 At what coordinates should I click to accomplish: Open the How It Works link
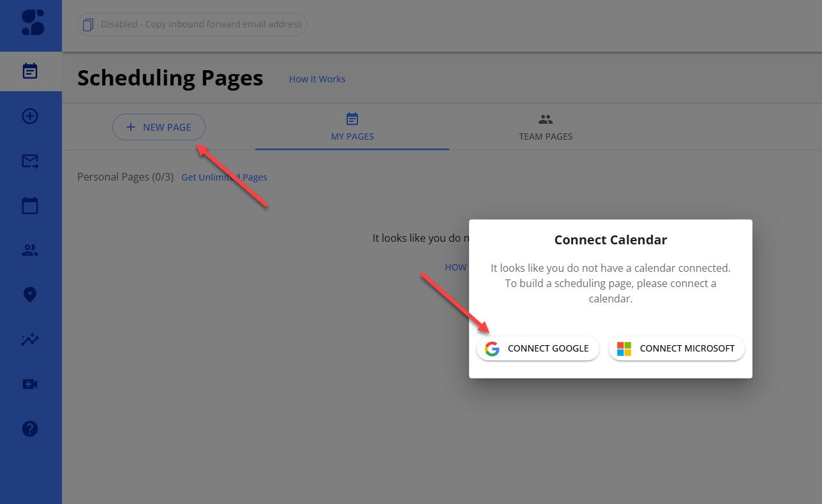coord(317,79)
